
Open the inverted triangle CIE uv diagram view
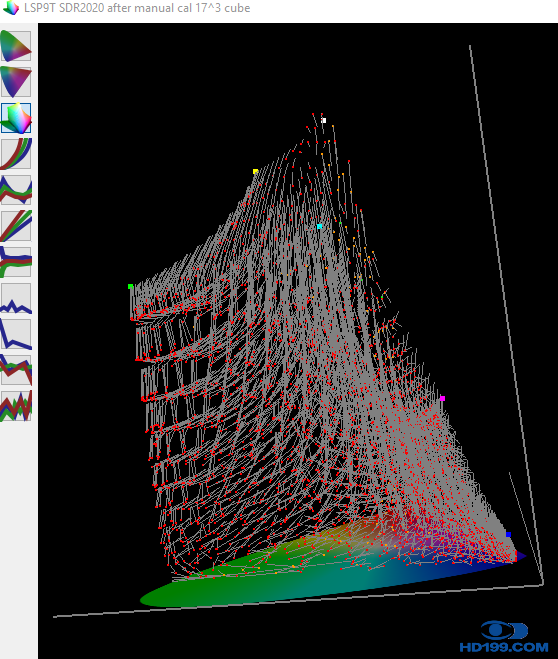click(x=16, y=82)
